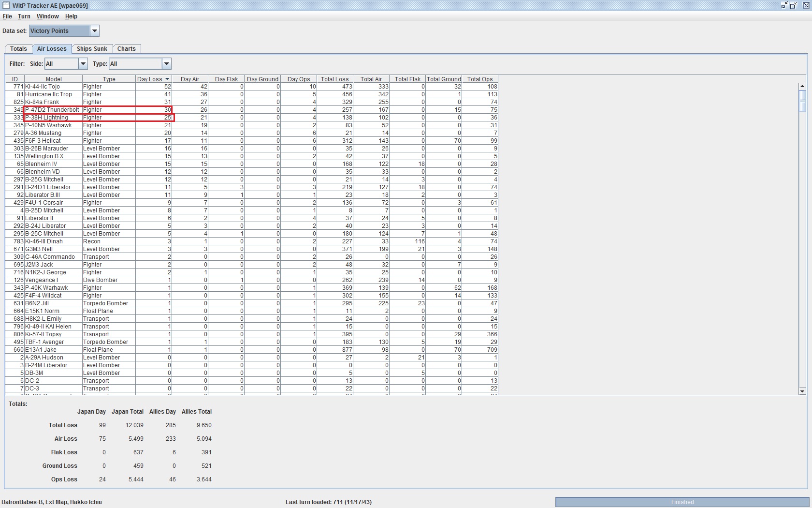812x508 pixels.
Task: Select the F6F-3 Hellcat row
Action: point(251,141)
